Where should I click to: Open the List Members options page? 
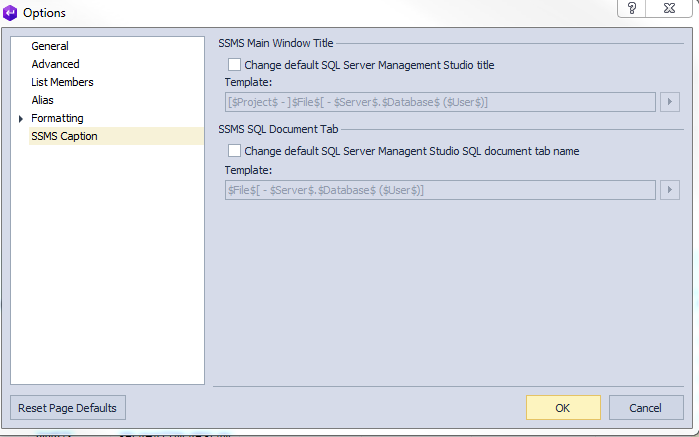(62, 82)
